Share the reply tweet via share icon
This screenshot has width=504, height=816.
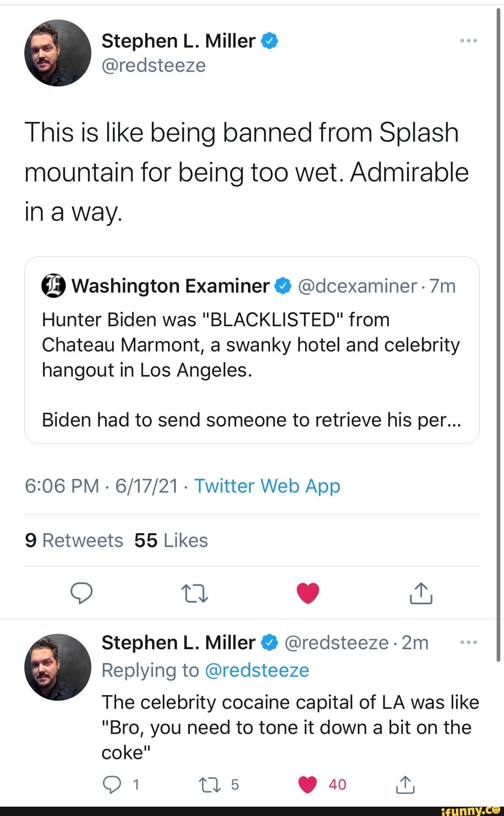[405, 785]
